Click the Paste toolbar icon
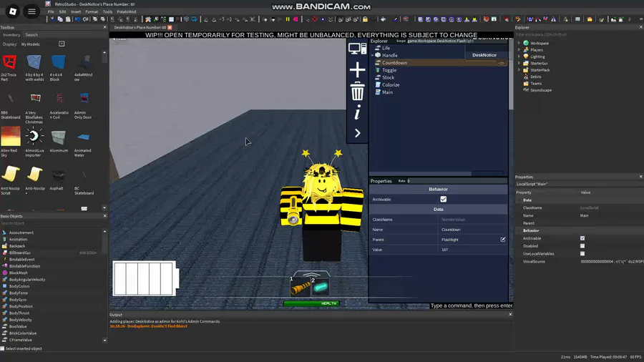This screenshot has width=644, height=362. [x=68, y=19]
